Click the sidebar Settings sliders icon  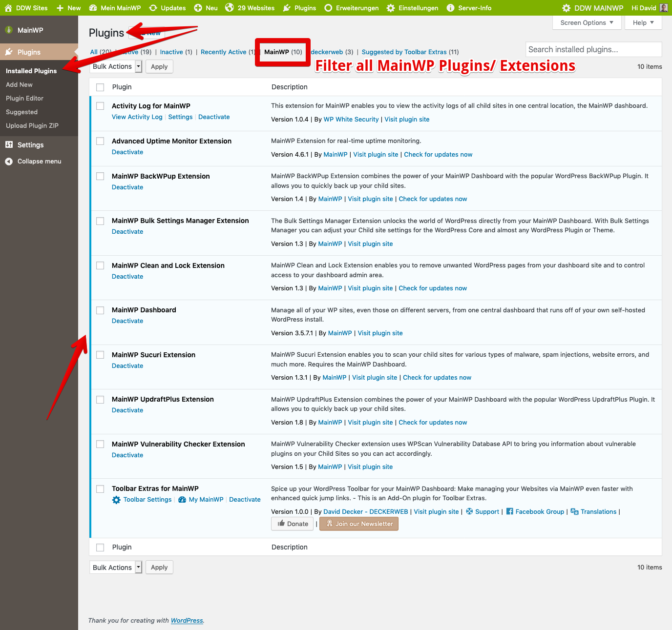[9, 144]
